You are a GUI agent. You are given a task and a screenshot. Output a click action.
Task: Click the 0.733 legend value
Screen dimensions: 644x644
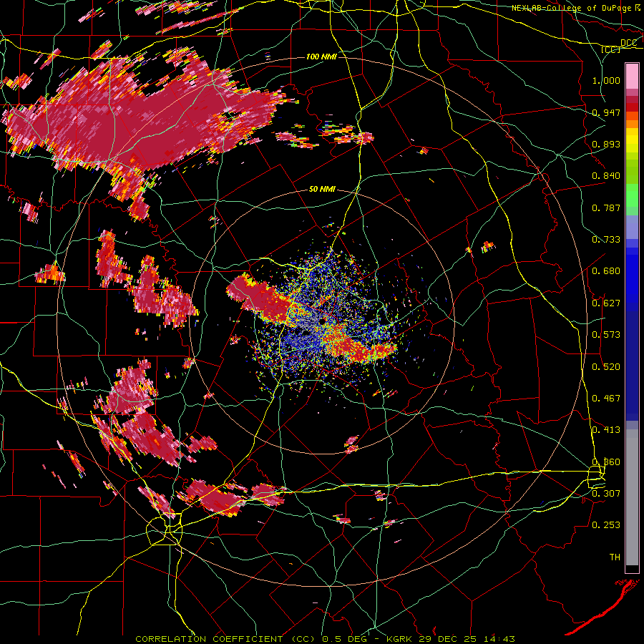click(606, 240)
